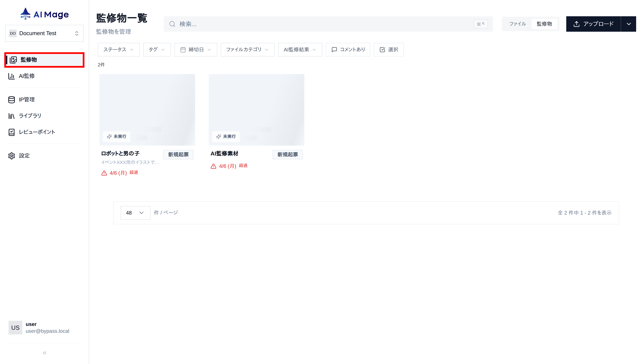Viewport: 643px width, 364px height.
Task: Open the Document Test workspace switcher
Action: [x=44, y=33]
